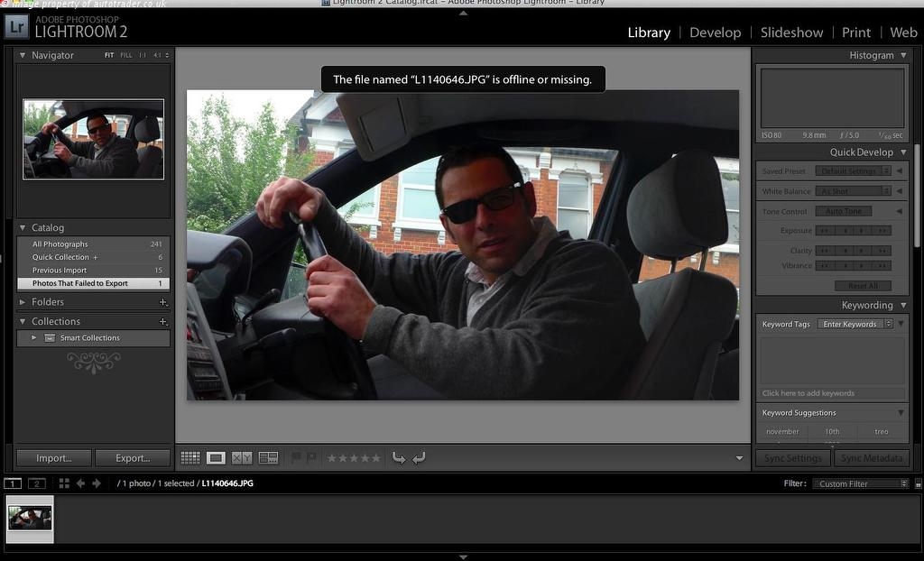Set Navigator zoom to 4:1
Viewport: 924px width, 561px height.
[157, 55]
